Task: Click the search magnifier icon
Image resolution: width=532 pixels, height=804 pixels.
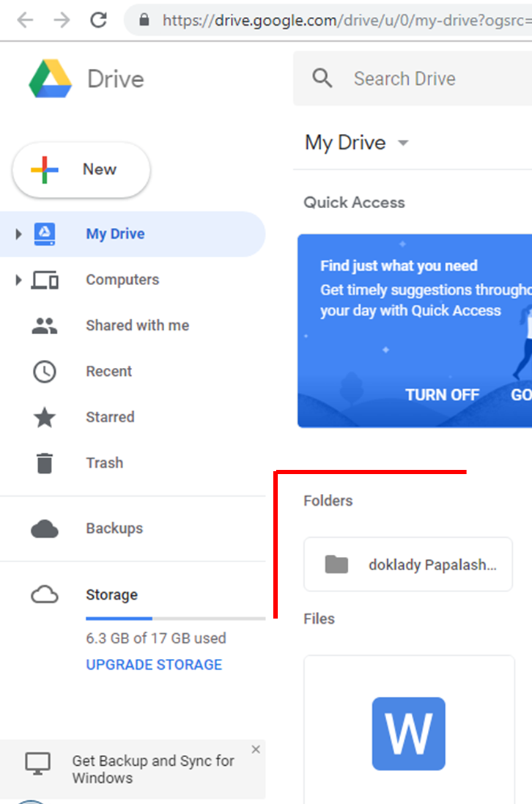Action: tap(322, 78)
